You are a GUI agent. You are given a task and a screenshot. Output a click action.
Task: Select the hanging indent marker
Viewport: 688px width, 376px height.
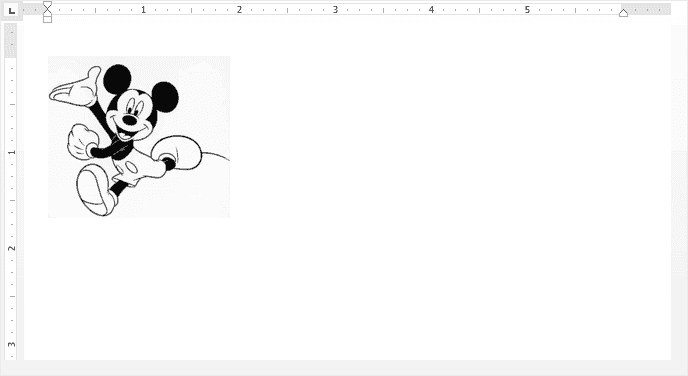click(x=47, y=13)
